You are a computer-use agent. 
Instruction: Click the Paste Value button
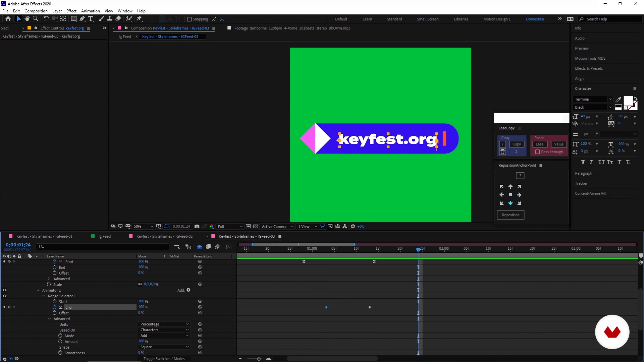[x=559, y=144]
